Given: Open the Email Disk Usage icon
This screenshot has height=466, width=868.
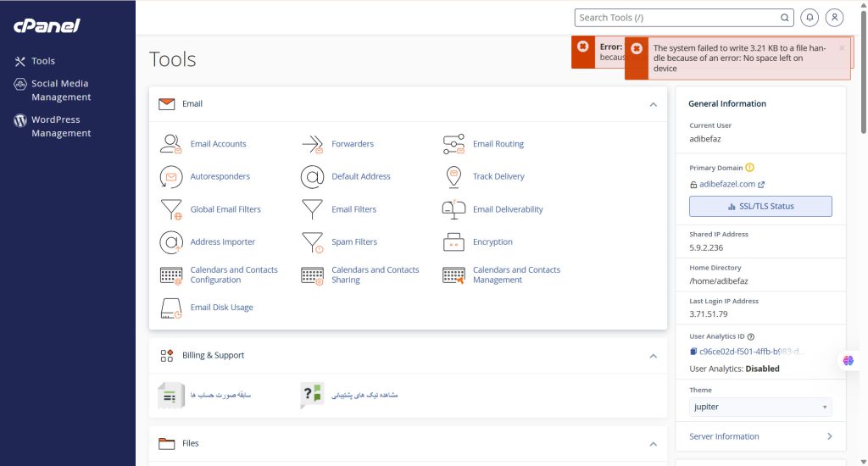Looking at the screenshot, I should coord(171,308).
